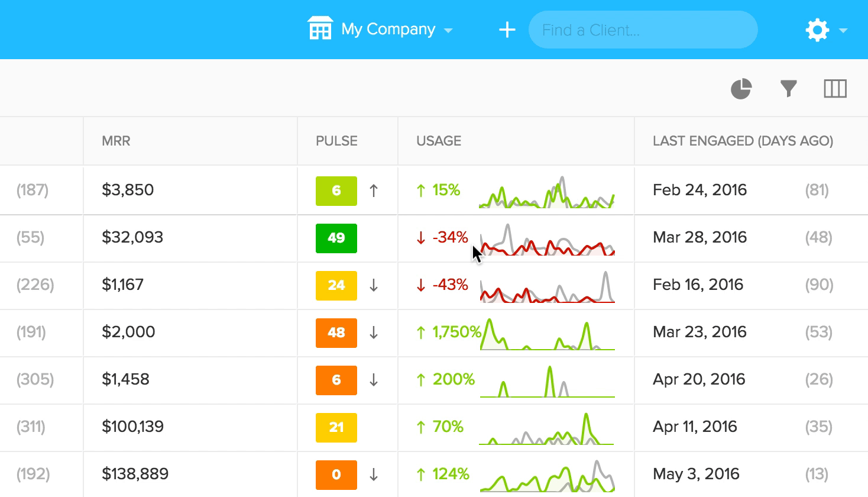868x497 pixels.
Task: Open the client dated Feb 24, 2016
Action: 699,191
